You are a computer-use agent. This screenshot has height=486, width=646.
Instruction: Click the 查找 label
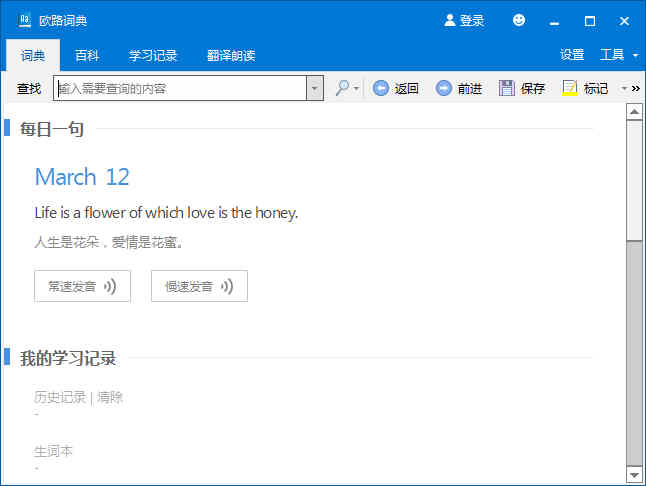(29, 88)
